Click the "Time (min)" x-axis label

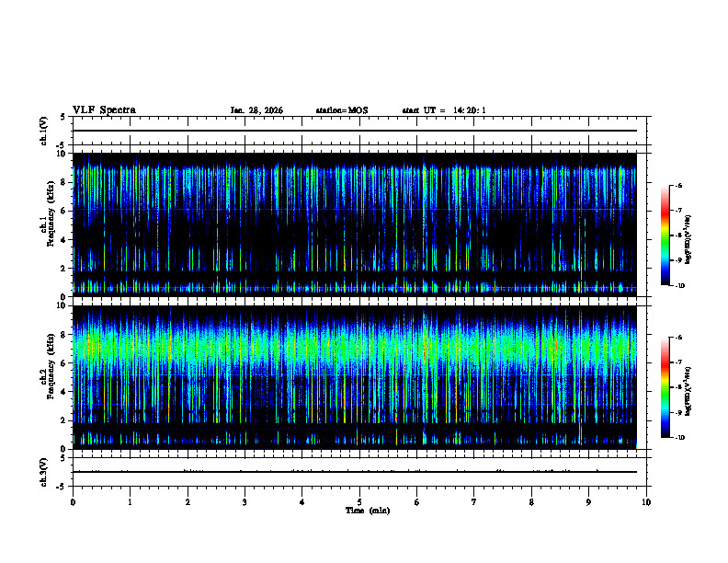click(368, 511)
